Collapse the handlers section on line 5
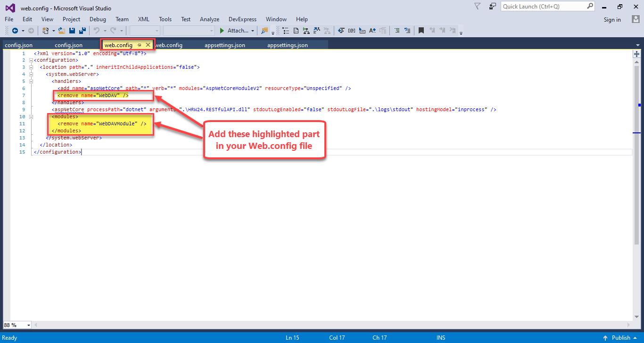This screenshot has width=644, height=343. point(31,81)
